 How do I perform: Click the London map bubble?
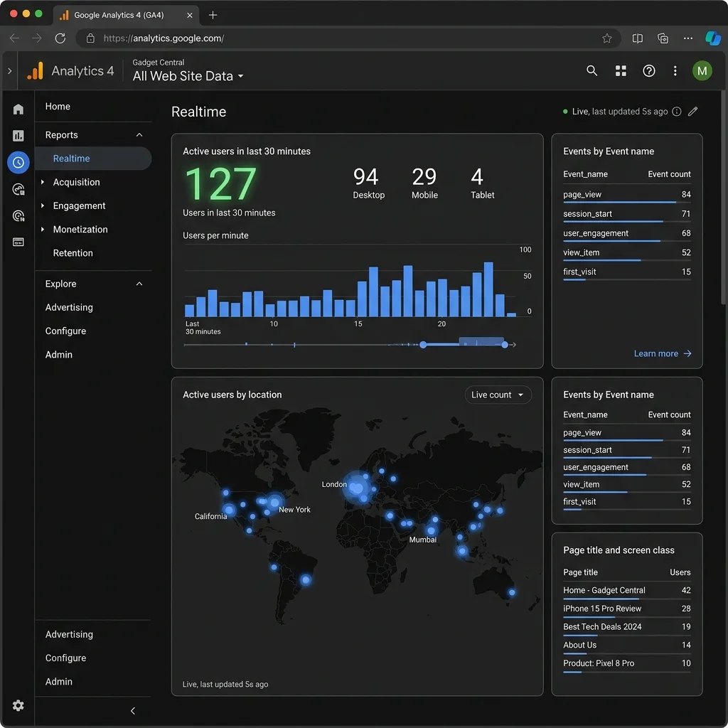click(x=357, y=488)
